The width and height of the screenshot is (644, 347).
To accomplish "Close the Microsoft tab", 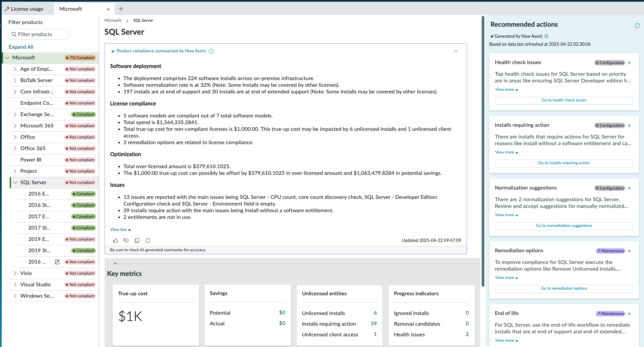I will [x=108, y=9].
